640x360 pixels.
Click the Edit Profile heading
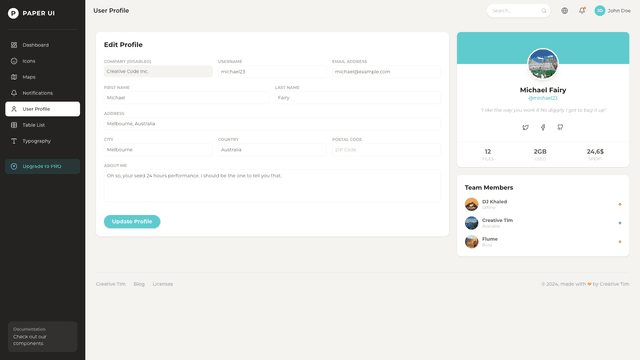pyautogui.click(x=123, y=45)
